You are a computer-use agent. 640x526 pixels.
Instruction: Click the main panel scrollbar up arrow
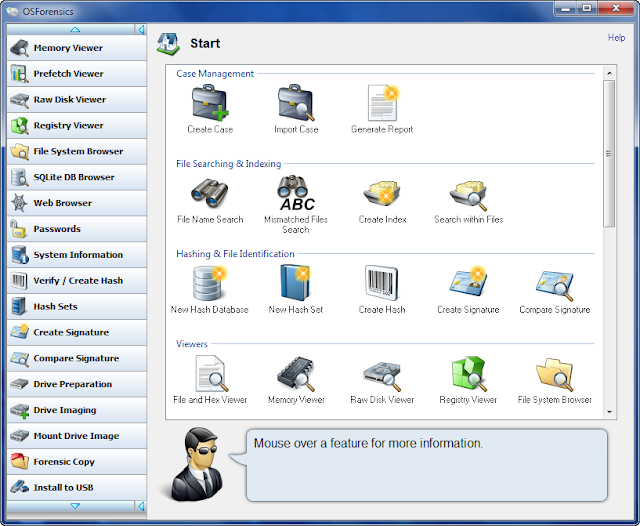tap(609, 73)
